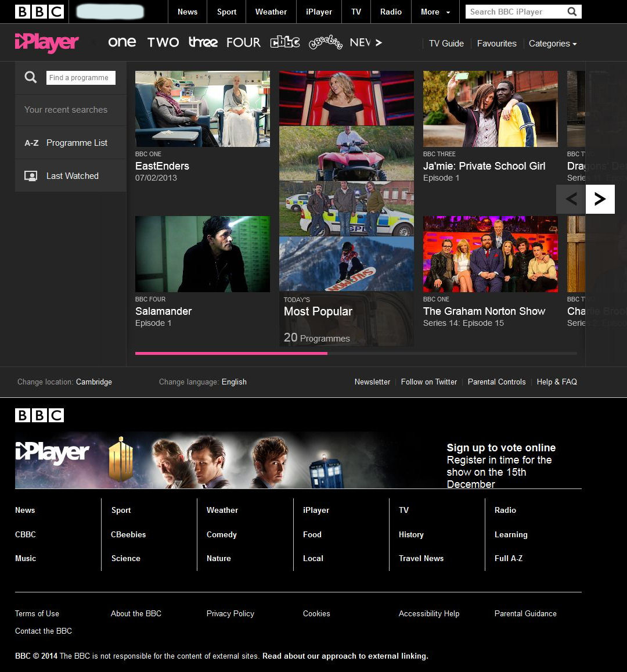Viewport: 627px width, 672px height.
Task: Open Ja'mie: Private School Girl thumbnail
Action: (x=491, y=109)
